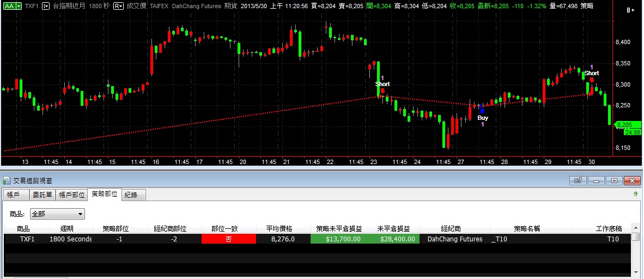This screenshot has width=644, height=279.
Task: Sort by the 經紀商 column header
Action: click(451, 229)
